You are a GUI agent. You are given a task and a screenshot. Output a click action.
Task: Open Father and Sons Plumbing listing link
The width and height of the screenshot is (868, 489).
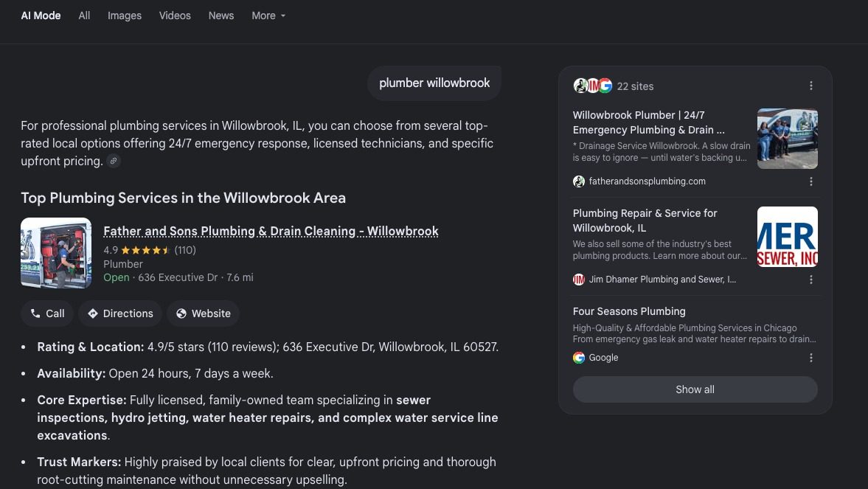click(x=271, y=231)
